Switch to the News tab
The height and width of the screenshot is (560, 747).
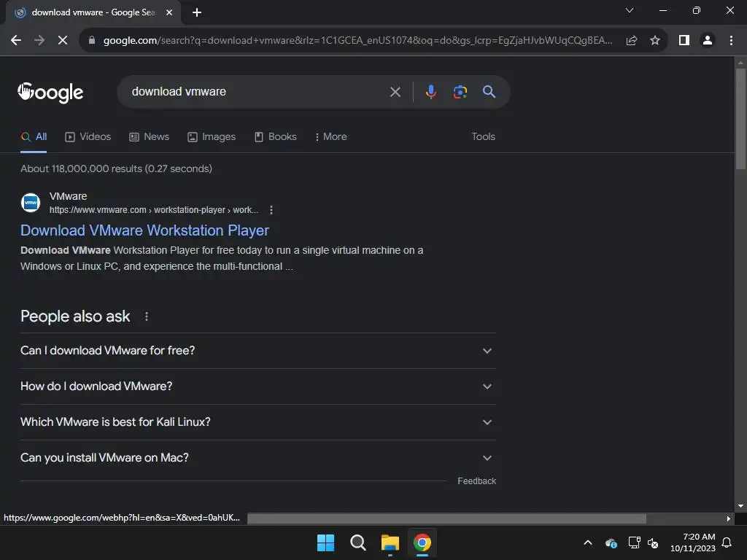pyautogui.click(x=149, y=137)
